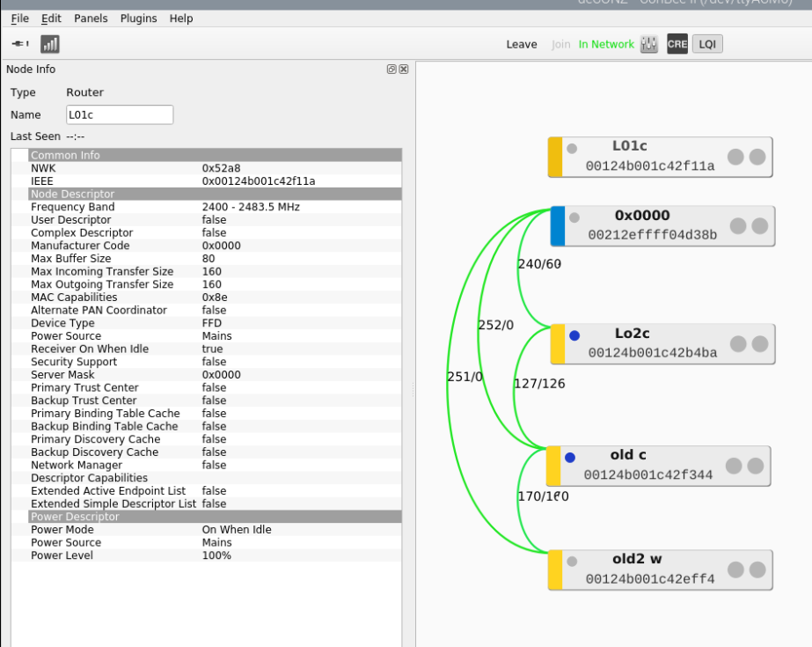Viewport: 812px width, 647px height.
Task: Select the Manufacturer Code row
Action: 215,246
